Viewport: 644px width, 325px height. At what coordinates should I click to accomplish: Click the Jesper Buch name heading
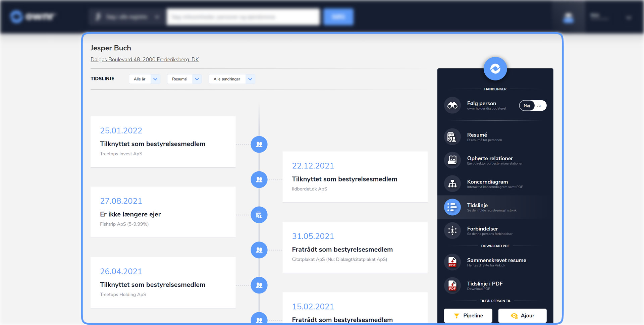111,48
